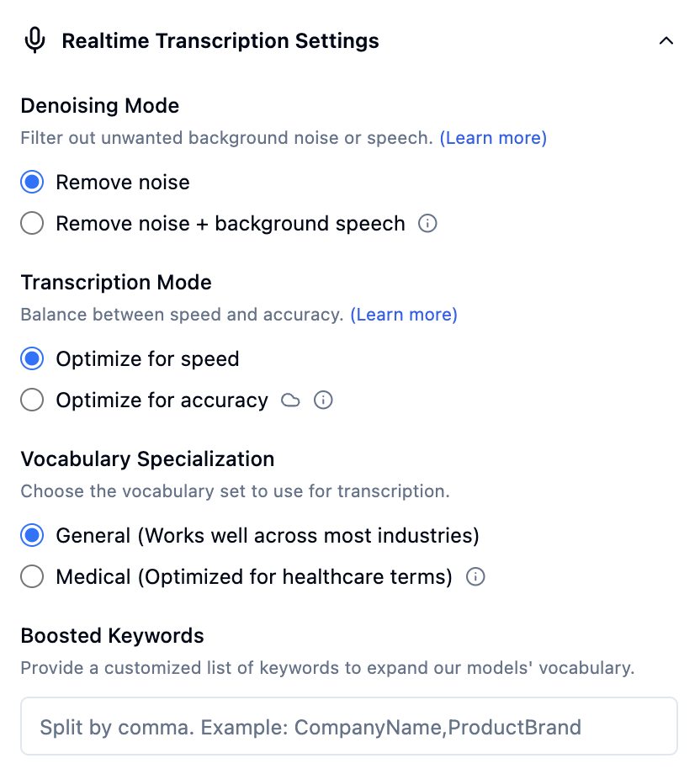The image size is (700, 774).
Task: Click the Denoising Mode section heading
Action: tap(99, 106)
